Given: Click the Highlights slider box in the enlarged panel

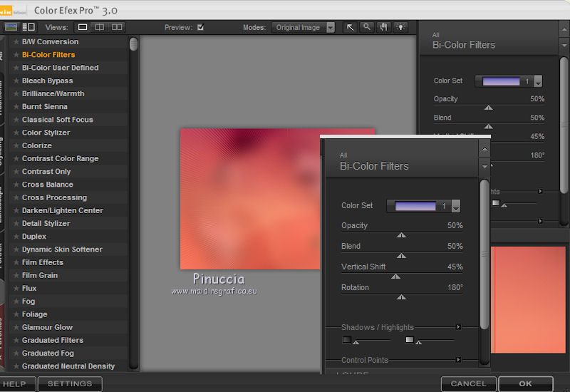Looking at the screenshot, I should tap(409, 340).
